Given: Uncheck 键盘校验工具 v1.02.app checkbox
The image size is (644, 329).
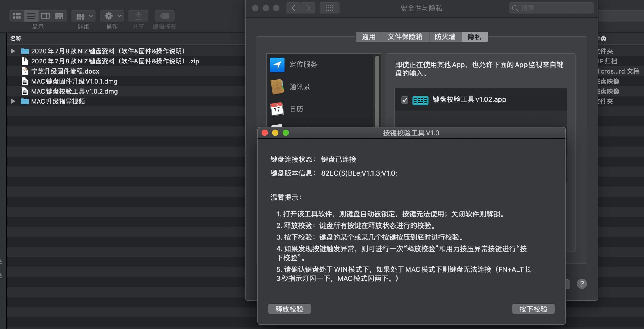Looking at the screenshot, I should coord(404,100).
